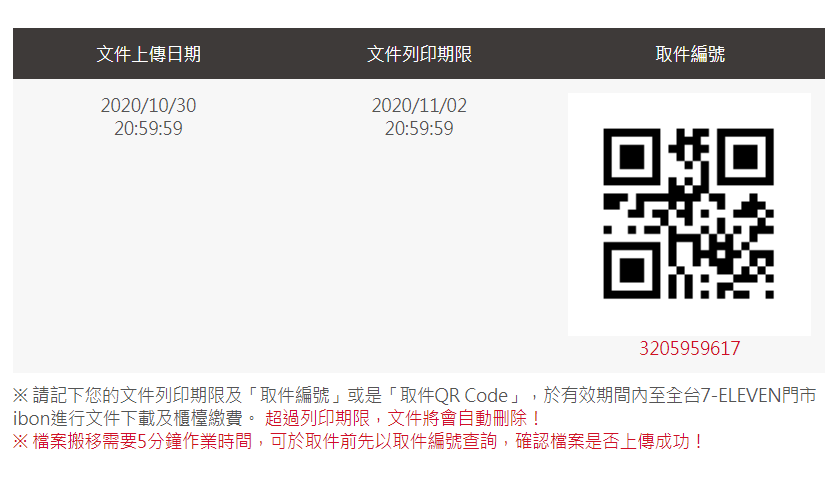Screen dimensions: 831x482
Task: Click the top-left finder square of QR code
Action: pos(632,156)
